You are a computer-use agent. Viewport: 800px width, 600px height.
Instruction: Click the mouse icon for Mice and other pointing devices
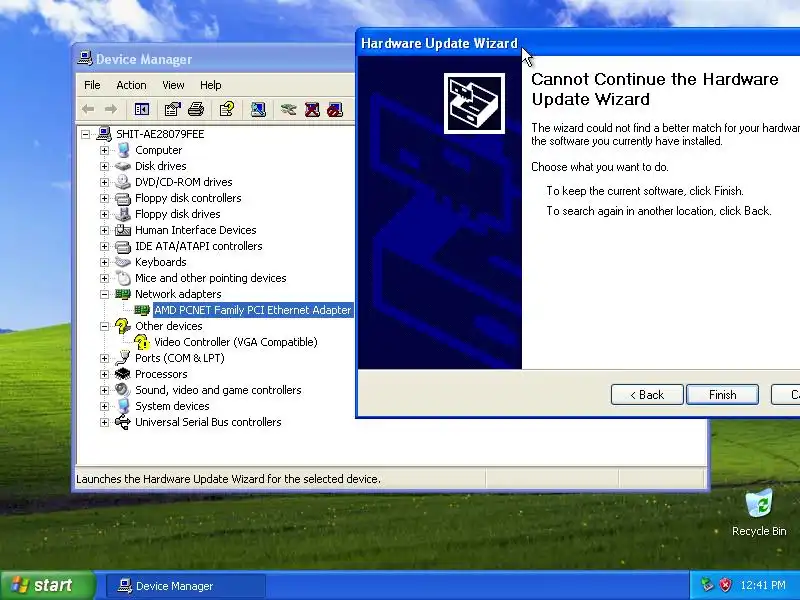click(x=123, y=278)
